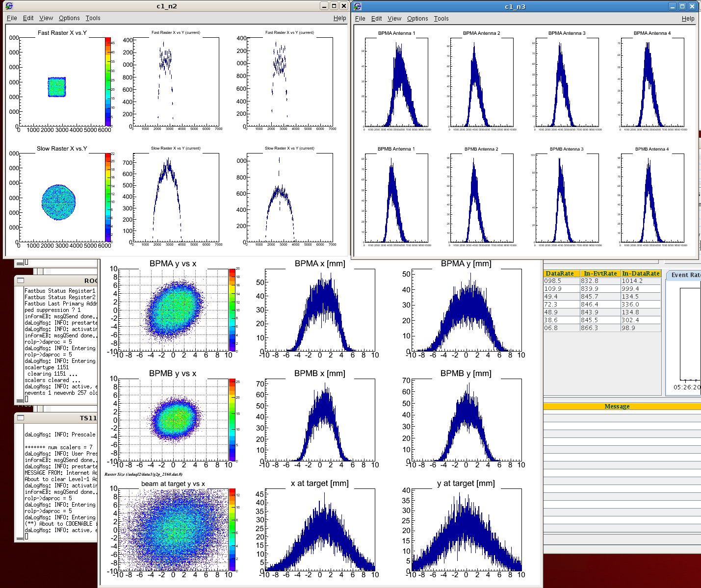Image resolution: width=701 pixels, height=588 pixels.
Task: Select the BPMB y [mm] histogram
Action: click(466, 420)
